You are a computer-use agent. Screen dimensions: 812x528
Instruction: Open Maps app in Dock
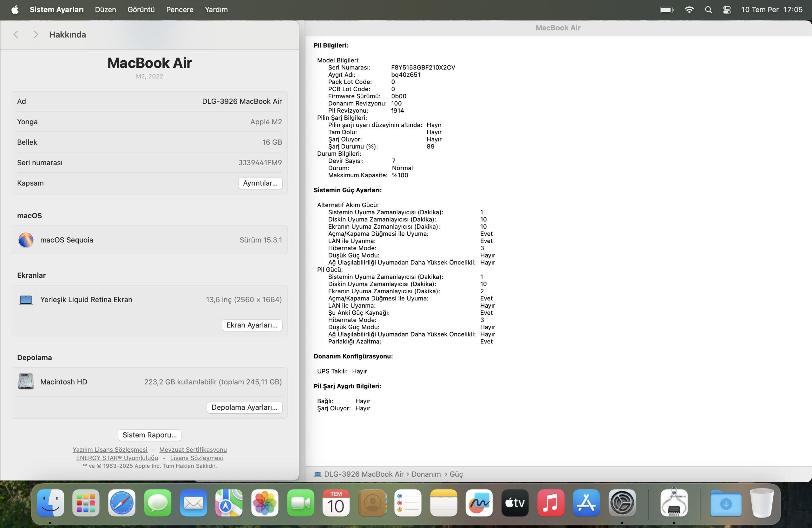(229, 503)
